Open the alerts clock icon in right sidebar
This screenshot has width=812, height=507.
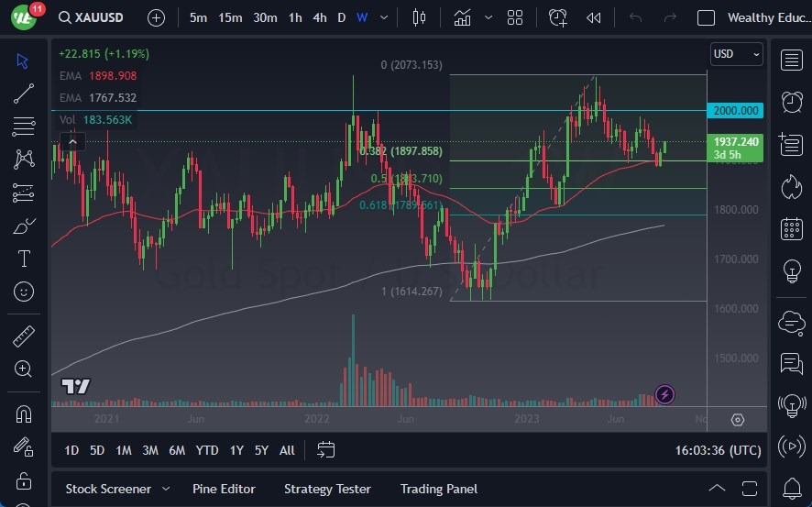coord(792,102)
